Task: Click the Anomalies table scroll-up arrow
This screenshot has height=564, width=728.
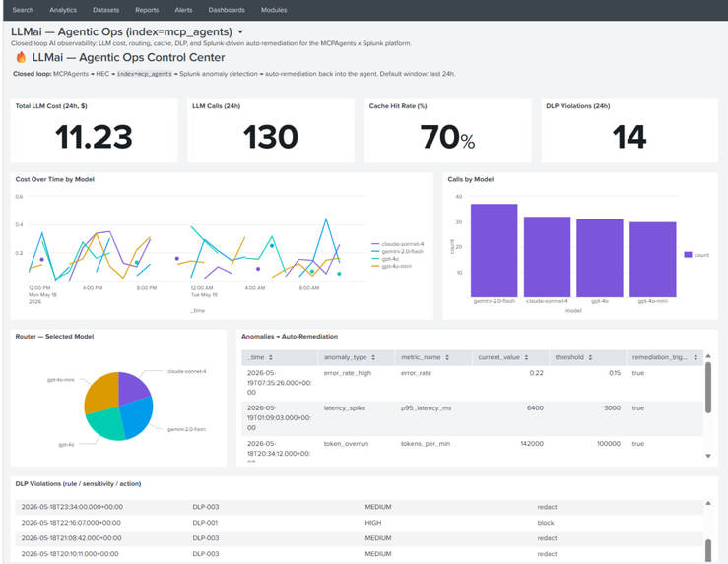Action: point(708,356)
